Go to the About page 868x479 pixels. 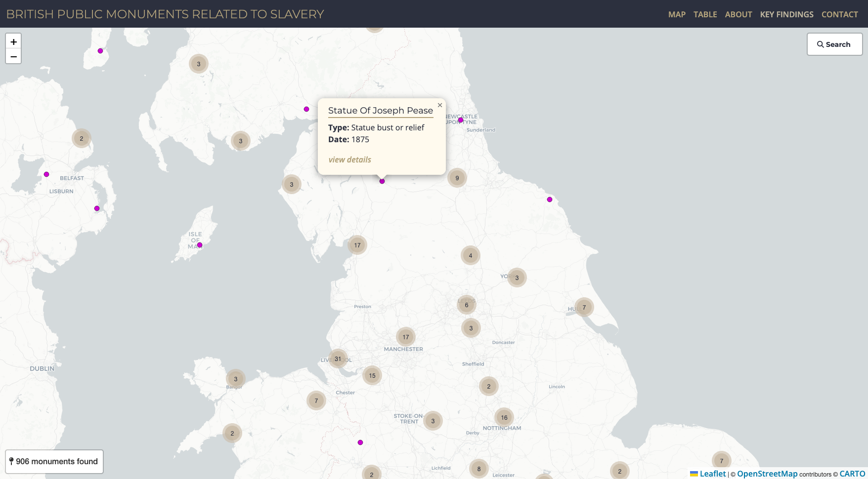coord(738,14)
